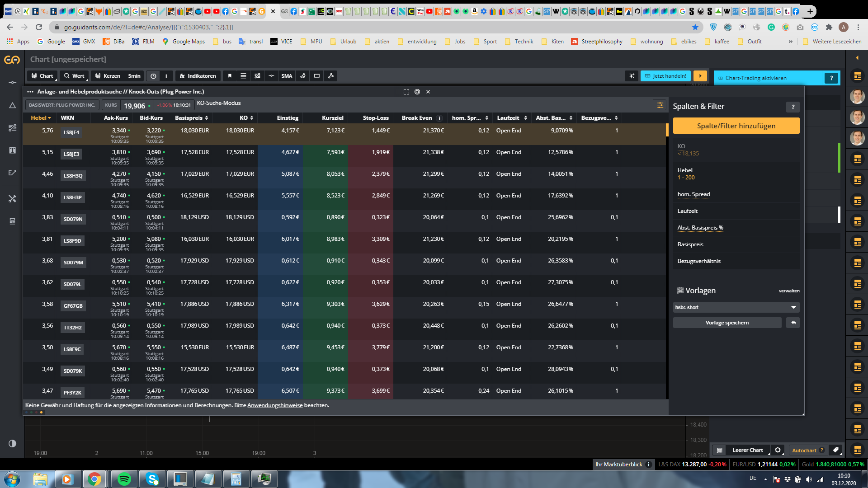868x488 pixels.
Task: Expand the Kerzen chart type dropdown
Action: tap(108, 76)
